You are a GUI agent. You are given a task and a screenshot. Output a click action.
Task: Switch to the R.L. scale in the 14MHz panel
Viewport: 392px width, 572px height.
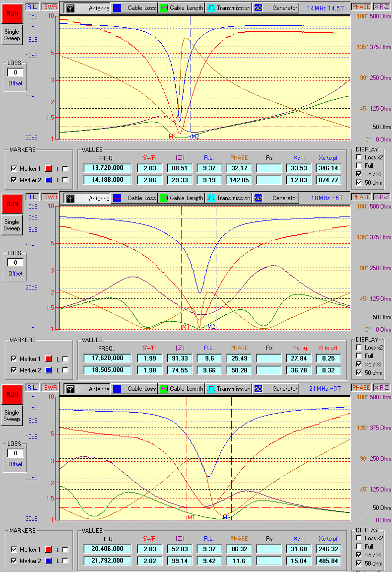pos(33,7)
